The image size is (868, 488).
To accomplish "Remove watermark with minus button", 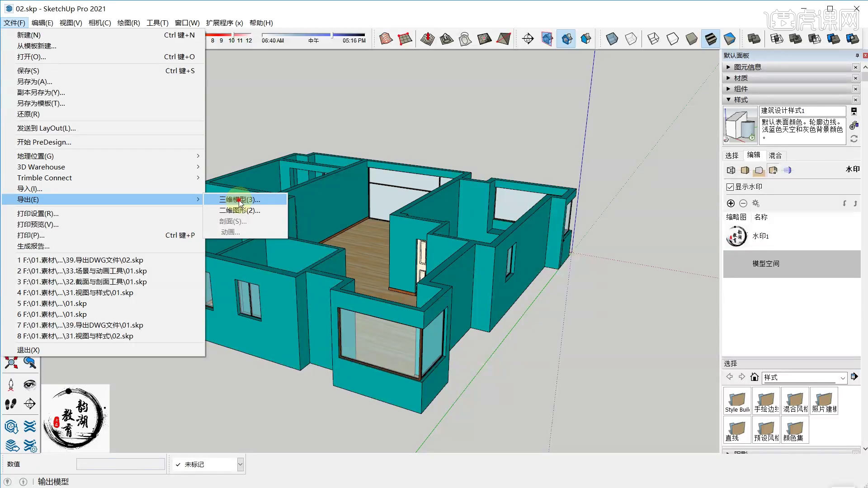I will (x=743, y=203).
